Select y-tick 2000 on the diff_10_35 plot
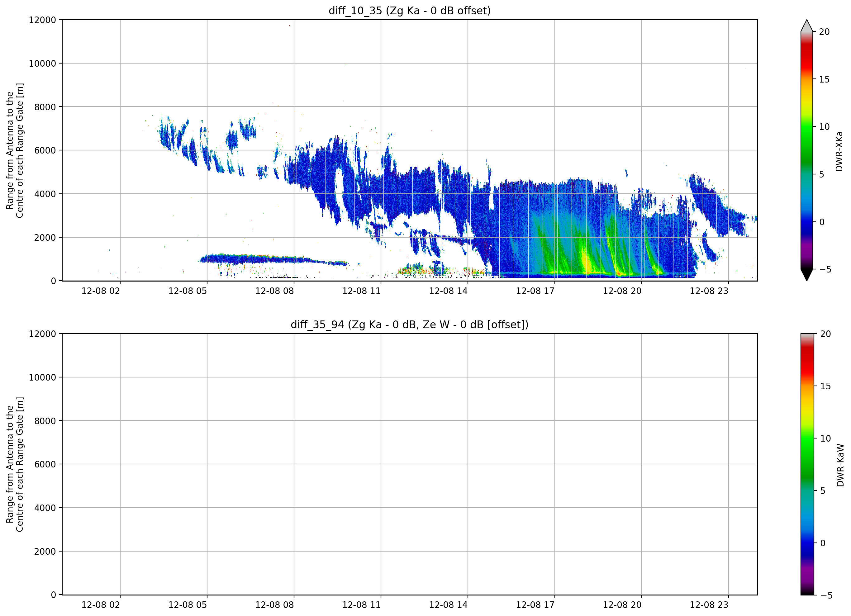Viewport: 851px width, 616px height. (45, 238)
